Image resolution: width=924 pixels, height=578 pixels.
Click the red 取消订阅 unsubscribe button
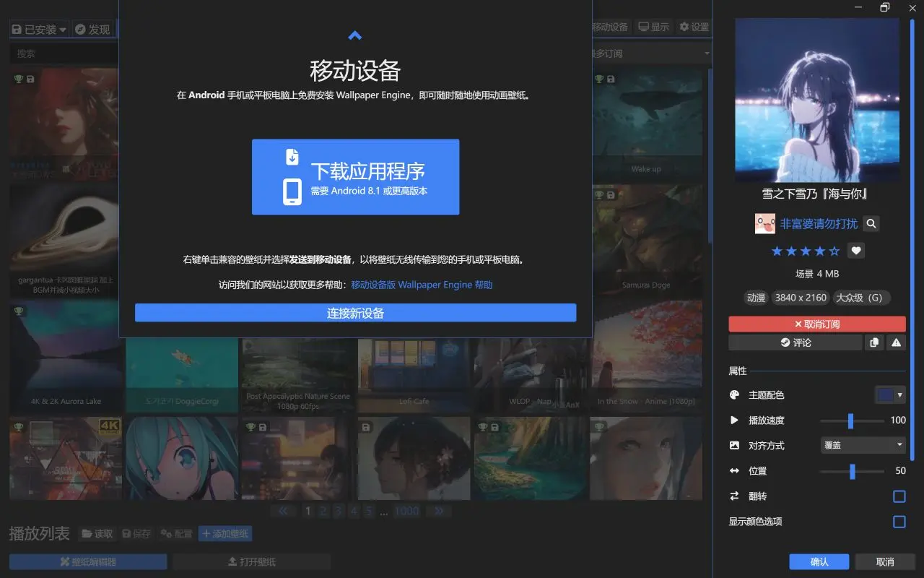[x=817, y=324]
